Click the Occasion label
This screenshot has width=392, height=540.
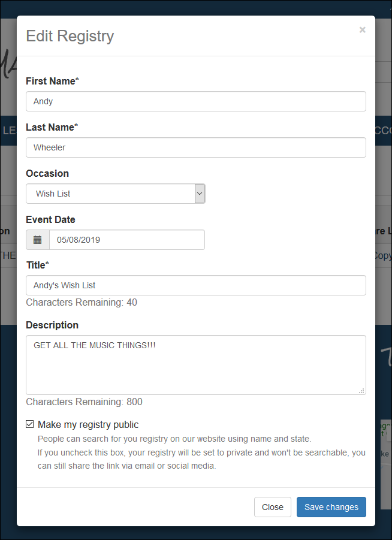47,173
